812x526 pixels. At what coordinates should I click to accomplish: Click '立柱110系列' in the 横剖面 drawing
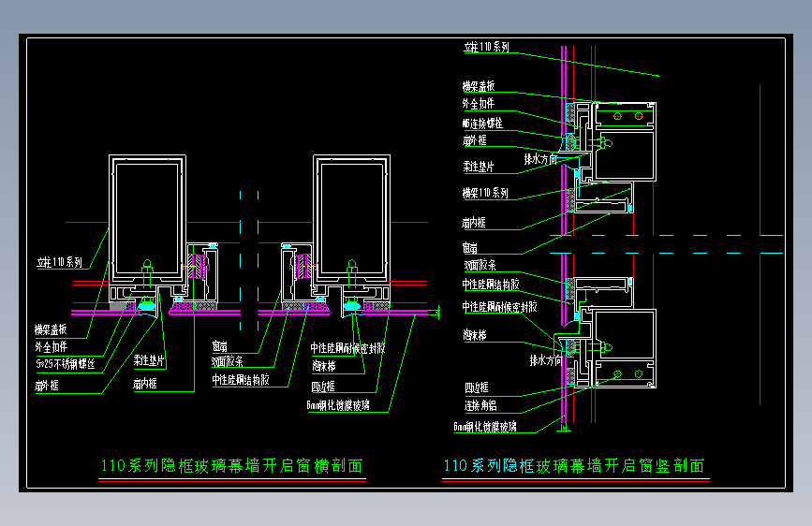[x=60, y=262]
